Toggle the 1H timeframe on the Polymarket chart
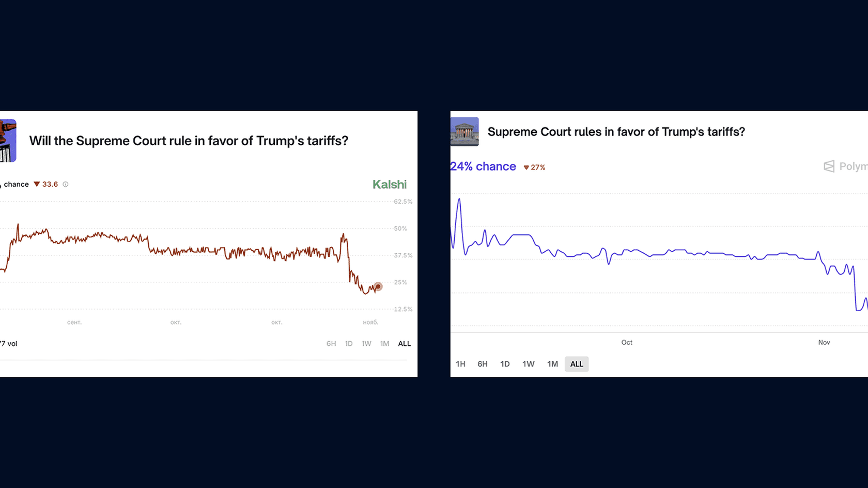The width and height of the screenshot is (868, 488). (461, 364)
